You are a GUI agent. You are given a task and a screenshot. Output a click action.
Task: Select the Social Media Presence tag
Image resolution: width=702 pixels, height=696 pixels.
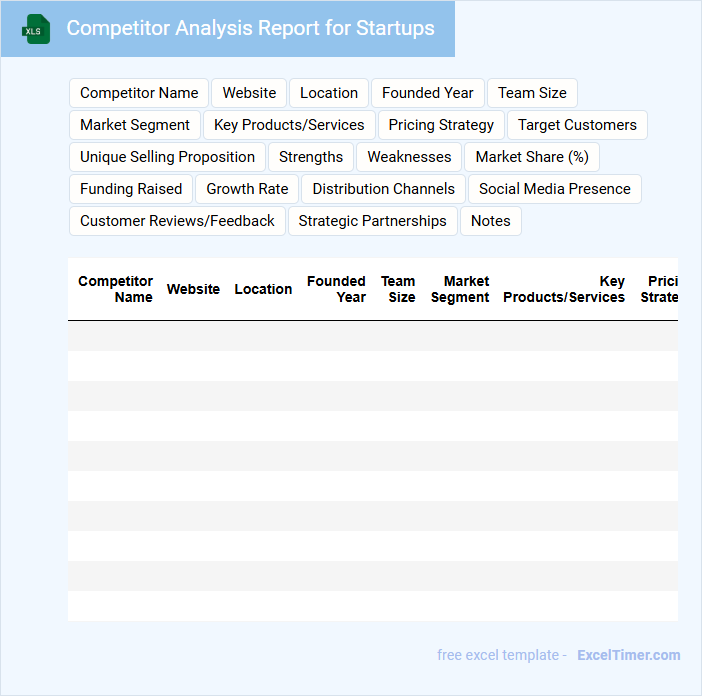[x=555, y=189]
